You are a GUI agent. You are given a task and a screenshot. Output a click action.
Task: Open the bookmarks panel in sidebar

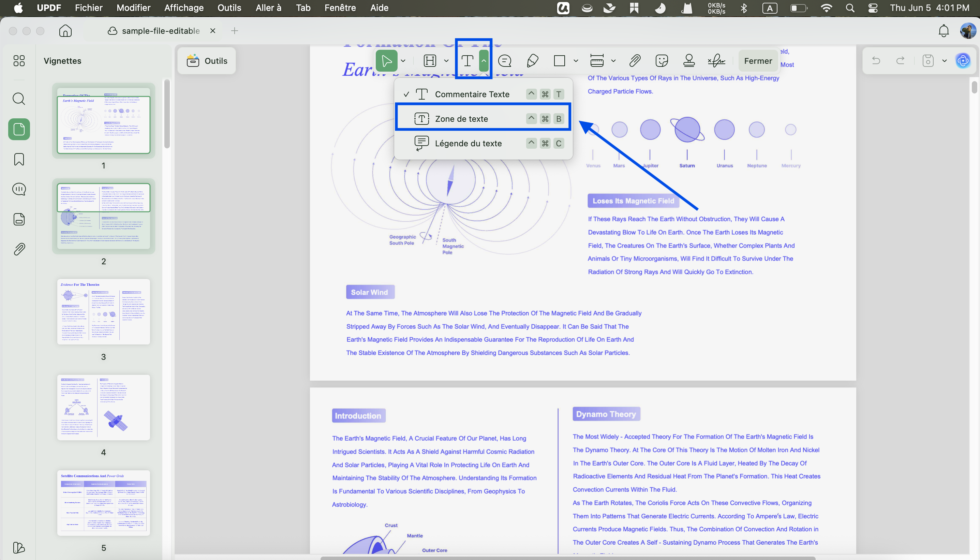click(19, 159)
